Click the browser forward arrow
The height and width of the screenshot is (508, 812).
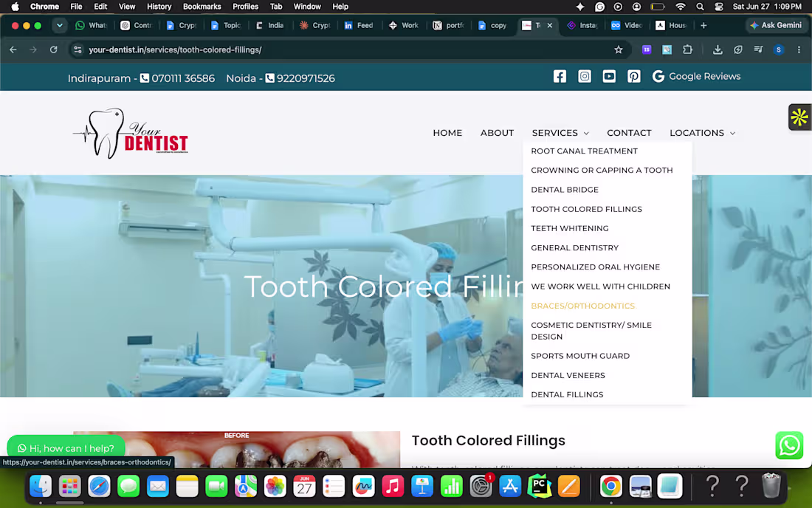pyautogui.click(x=33, y=49)
